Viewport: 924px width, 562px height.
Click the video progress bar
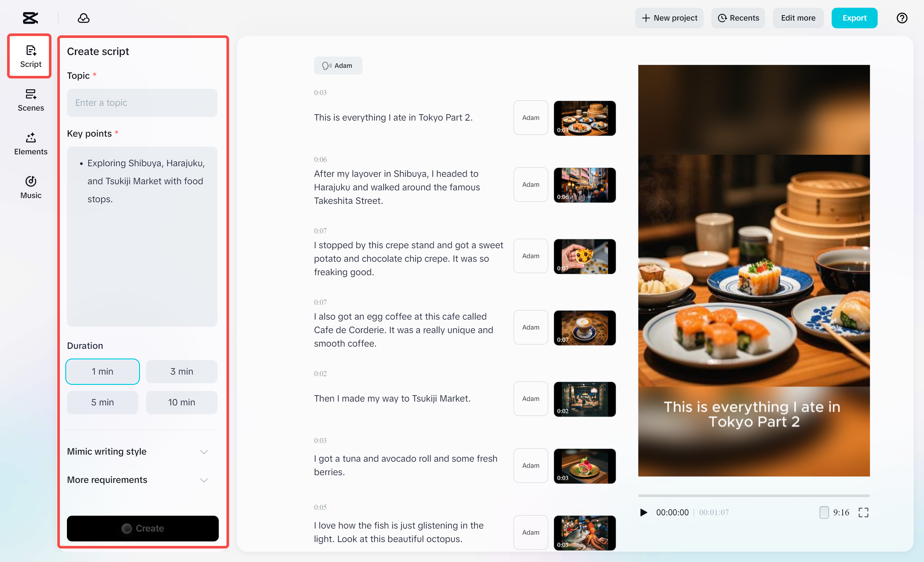coord(754,496)
